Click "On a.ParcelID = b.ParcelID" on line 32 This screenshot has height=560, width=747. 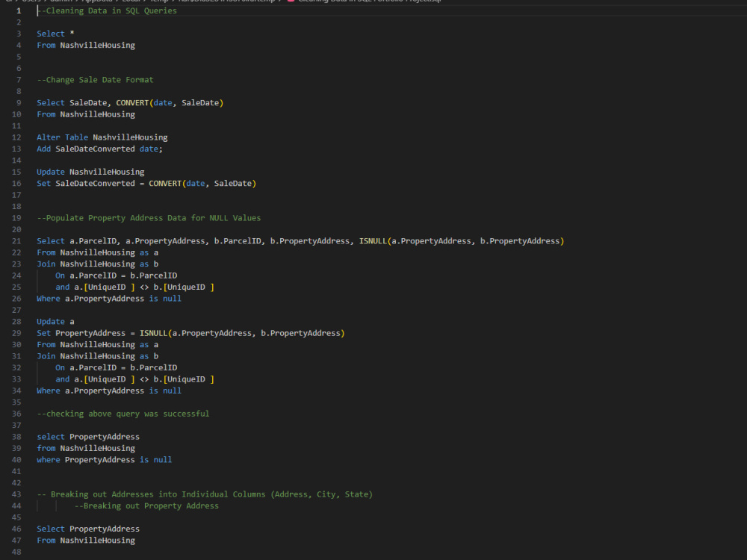117,367
